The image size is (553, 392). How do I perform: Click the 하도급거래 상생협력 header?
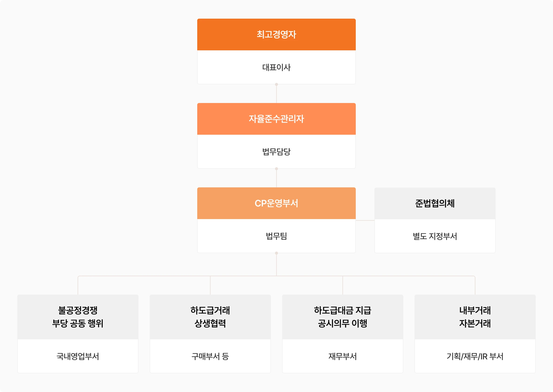pyautogui.click(x=210, y=317)
